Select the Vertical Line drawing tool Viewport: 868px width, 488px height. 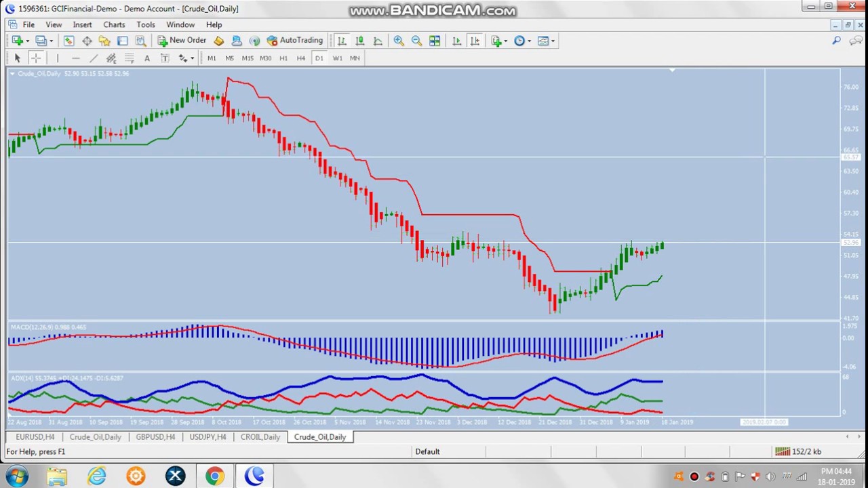(x=58, y=58)
